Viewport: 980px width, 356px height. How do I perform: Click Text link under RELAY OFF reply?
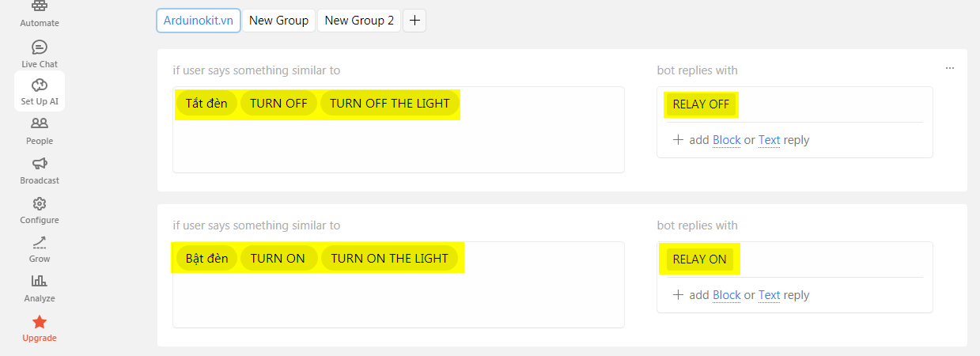pyautogui.click(x=769, y=140)
